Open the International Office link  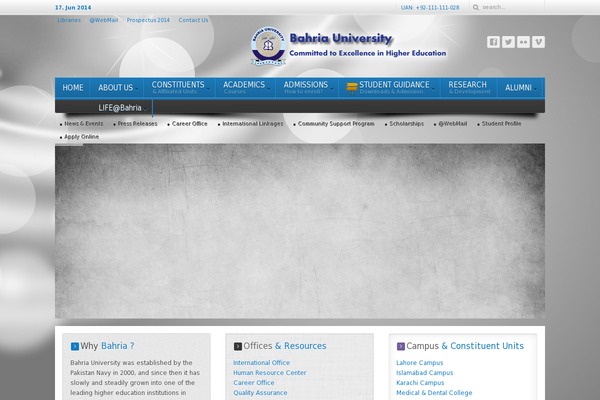pyautogui.click(x=261, y=362)
